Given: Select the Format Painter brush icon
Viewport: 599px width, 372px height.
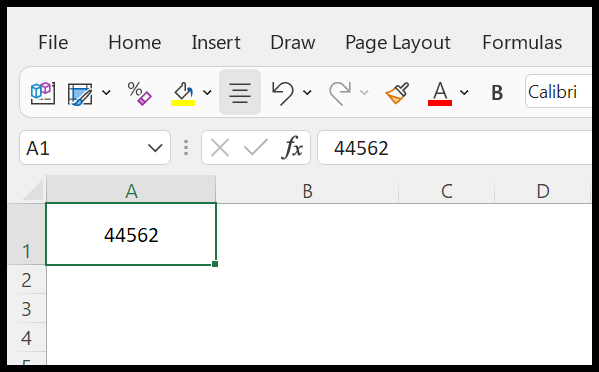Looking at the screenshot, I should click(398, 93).
